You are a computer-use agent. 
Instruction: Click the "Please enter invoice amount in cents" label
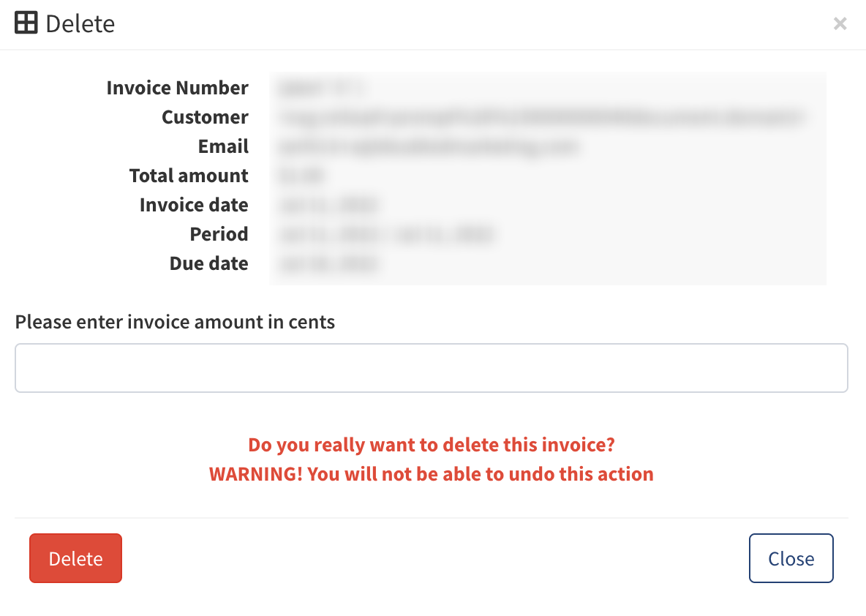pyautogui.click(x=175, y=322)
